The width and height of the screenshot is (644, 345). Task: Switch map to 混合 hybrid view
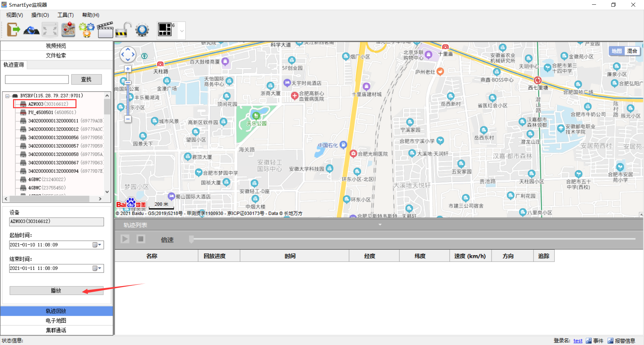[x=632, y=51]
